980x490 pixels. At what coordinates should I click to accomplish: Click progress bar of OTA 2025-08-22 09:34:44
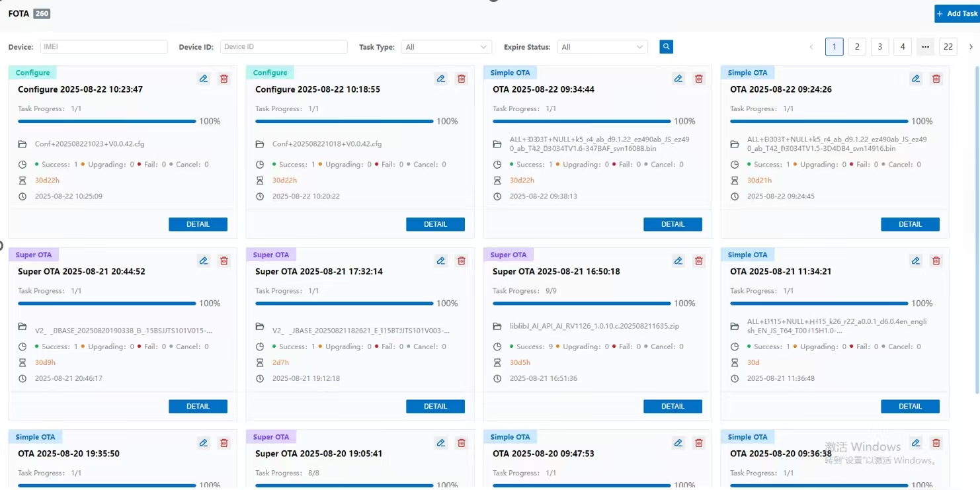click(x=582, y=122)
